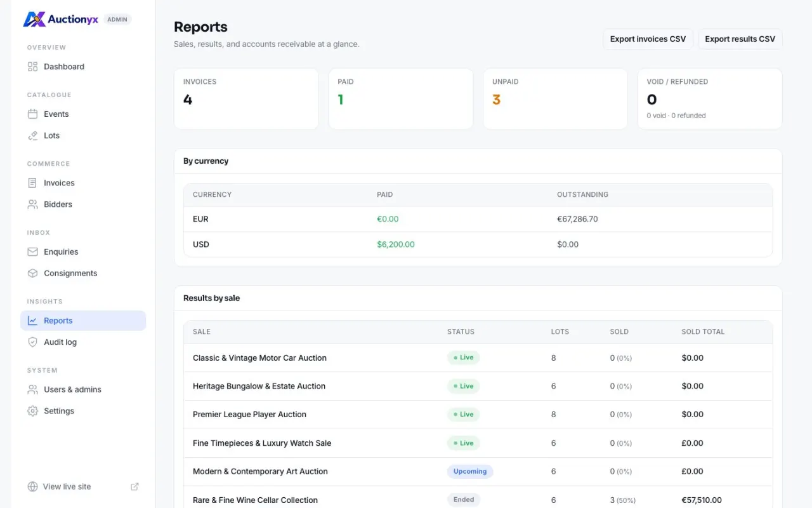812x508 pixels.
Task: Click the Reports chart icon
Action: [x=33, y=321]
